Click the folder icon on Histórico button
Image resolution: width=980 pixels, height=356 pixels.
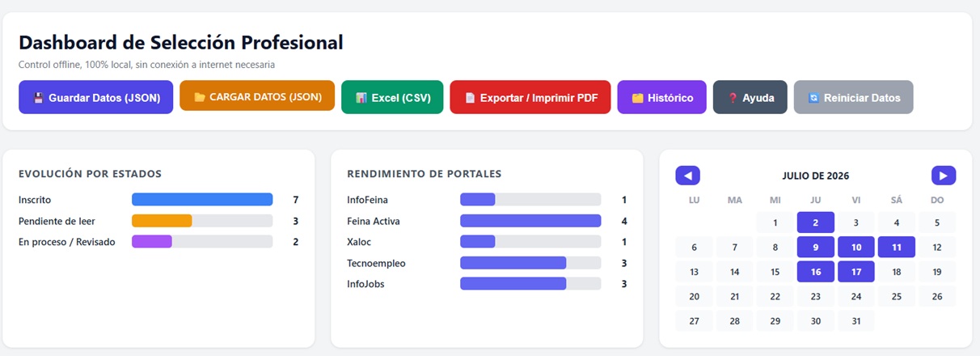(637, 98)
